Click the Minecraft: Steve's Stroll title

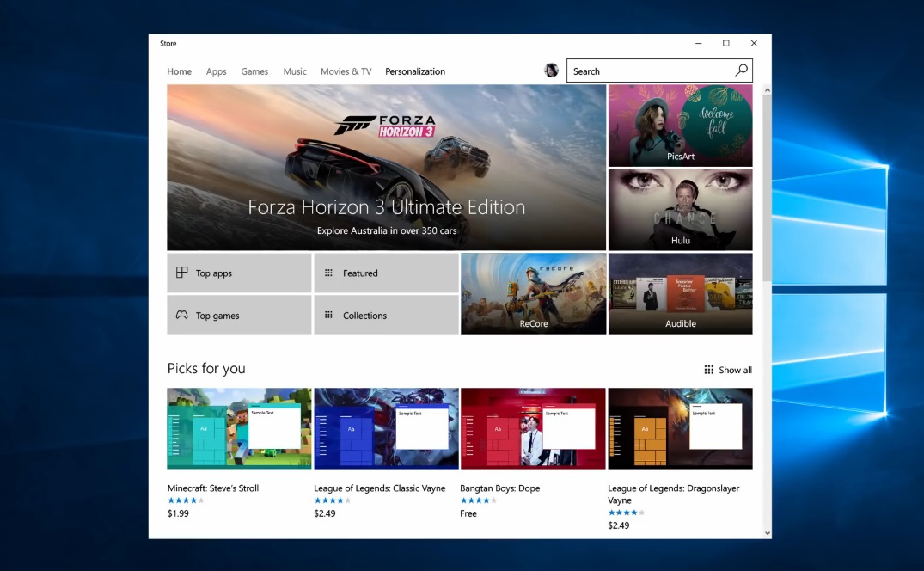[x=212, y=488]
